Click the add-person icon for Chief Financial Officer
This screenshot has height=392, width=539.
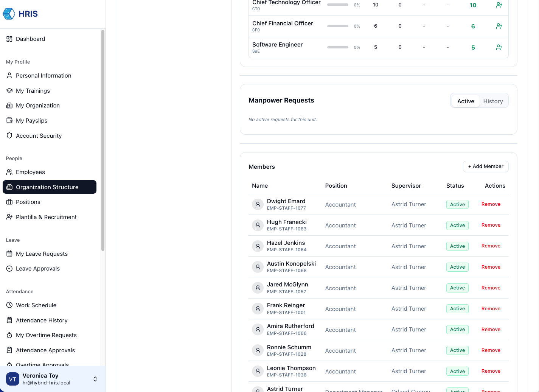[x=499, y=26]
